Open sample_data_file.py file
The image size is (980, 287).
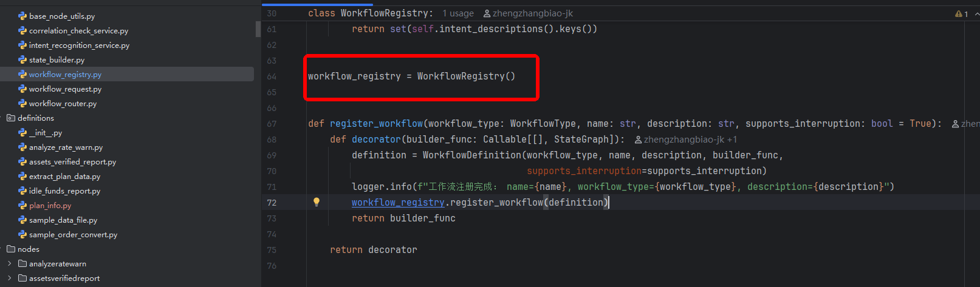coord(63,220)
